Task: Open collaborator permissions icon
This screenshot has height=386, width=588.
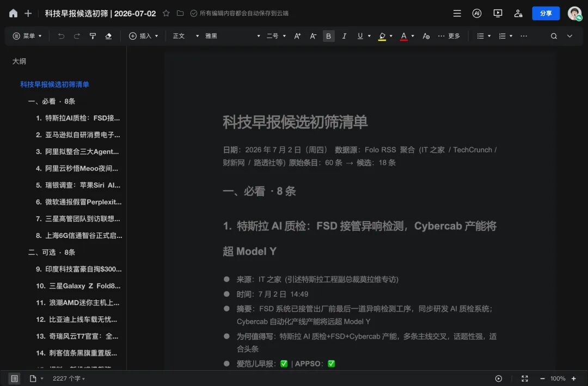Action: [518, 14]
